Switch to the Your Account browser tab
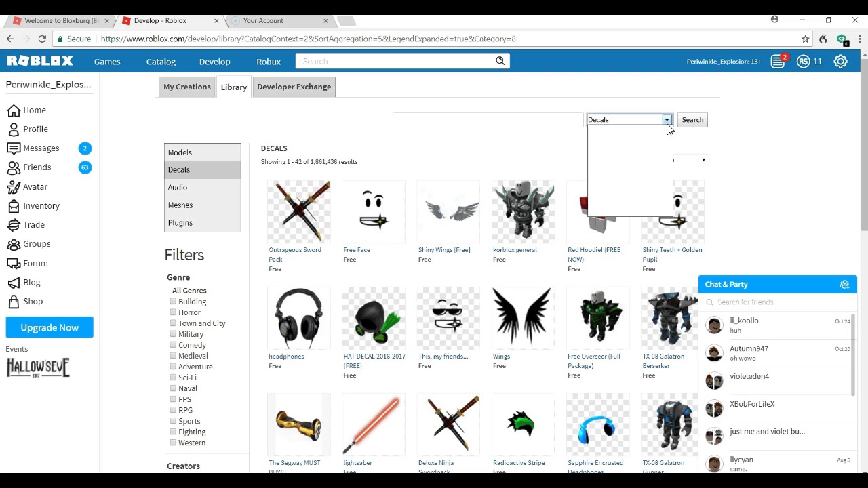The image size is (868, 488). 279,20
